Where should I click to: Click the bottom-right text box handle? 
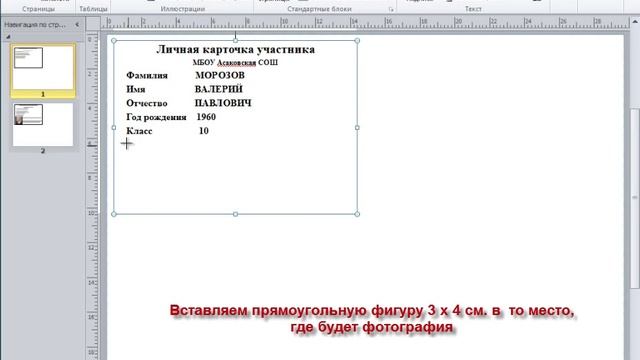click(357, 214)
